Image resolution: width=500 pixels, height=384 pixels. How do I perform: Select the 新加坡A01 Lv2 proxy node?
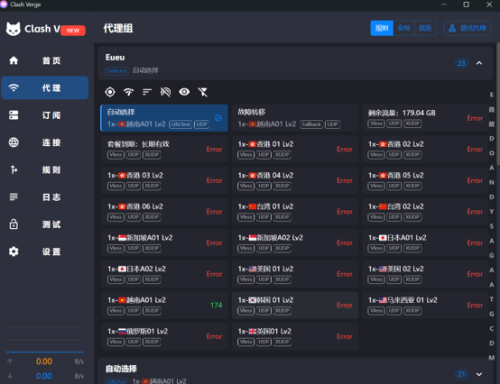[165, 243]
